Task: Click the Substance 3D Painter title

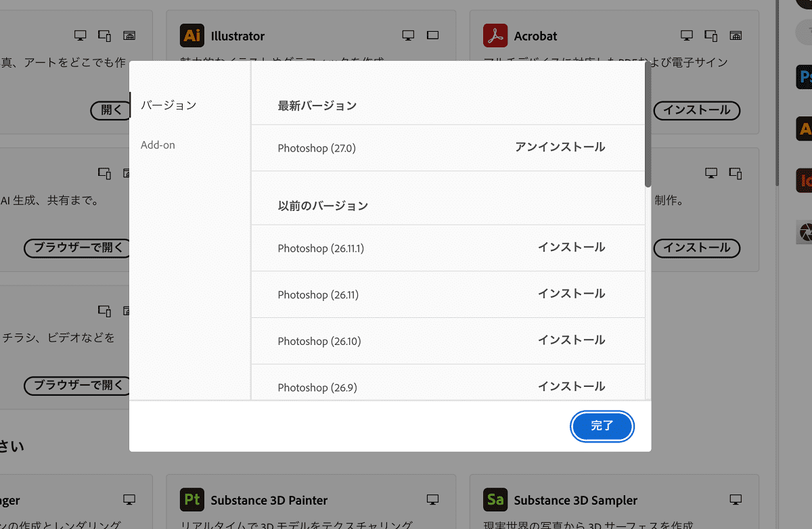Action: (x=269, y=501)
